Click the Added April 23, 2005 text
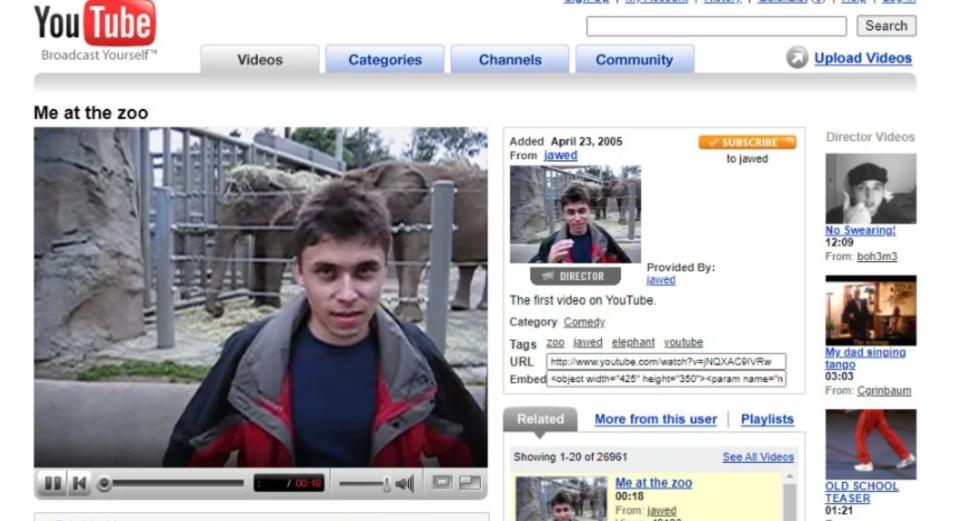Screen dimensions: 964x521 click(566, 141)
